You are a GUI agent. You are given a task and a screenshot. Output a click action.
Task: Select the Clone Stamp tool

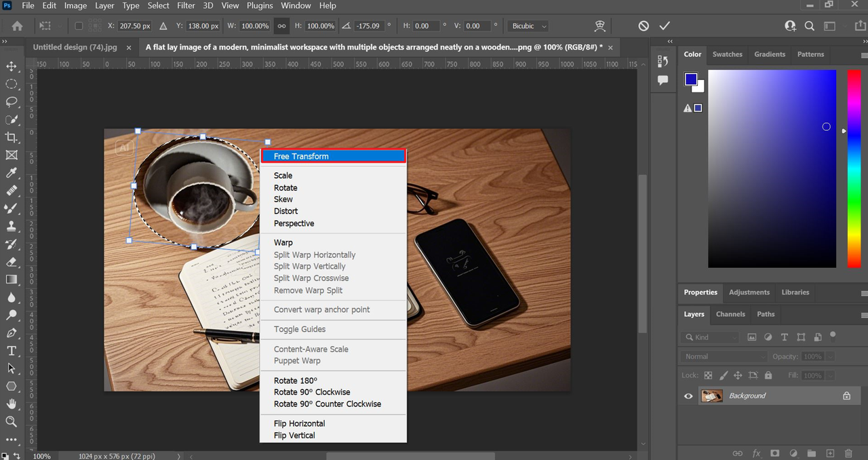point(12,227)
